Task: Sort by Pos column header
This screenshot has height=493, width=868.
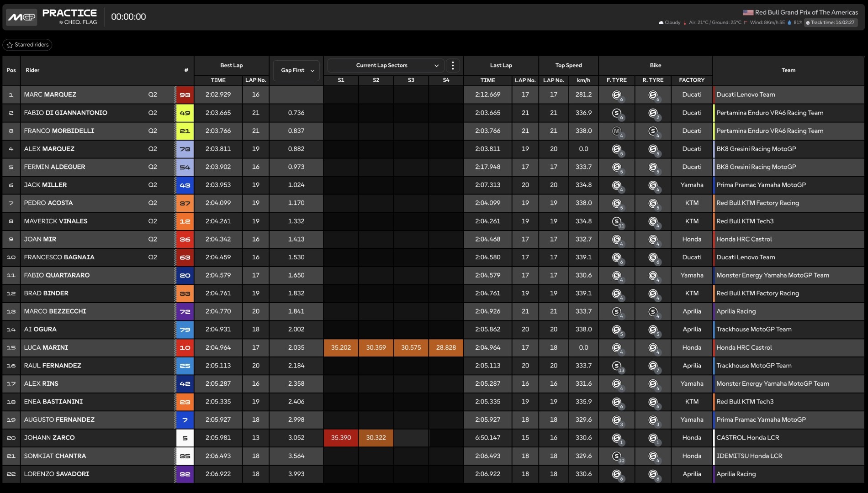Action: pos(11,70)
